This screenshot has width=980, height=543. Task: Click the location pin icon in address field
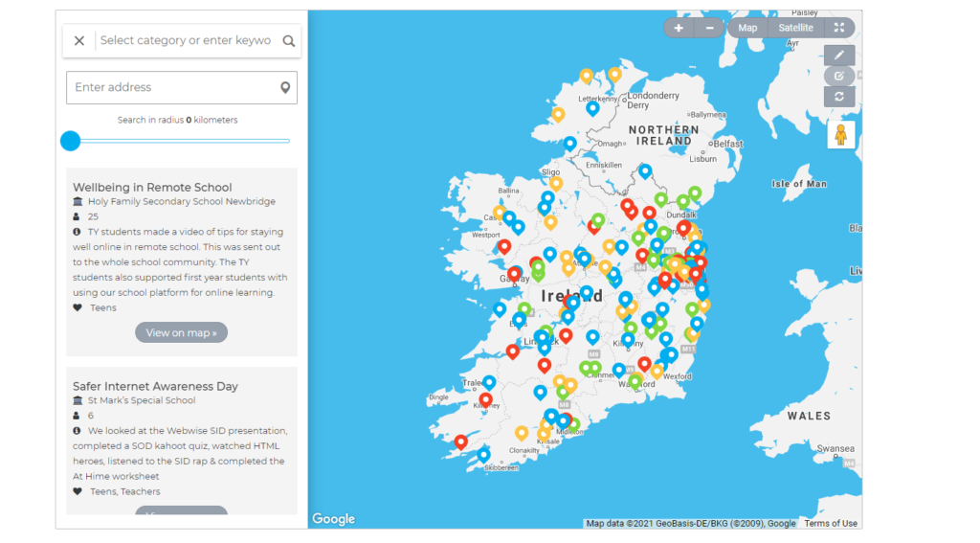coord(285,87)
